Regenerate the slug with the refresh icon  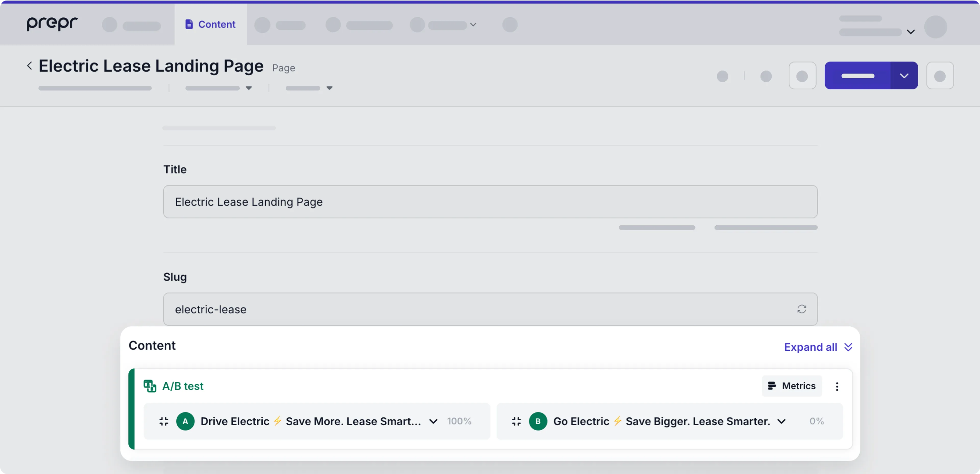tap(802, 309)
